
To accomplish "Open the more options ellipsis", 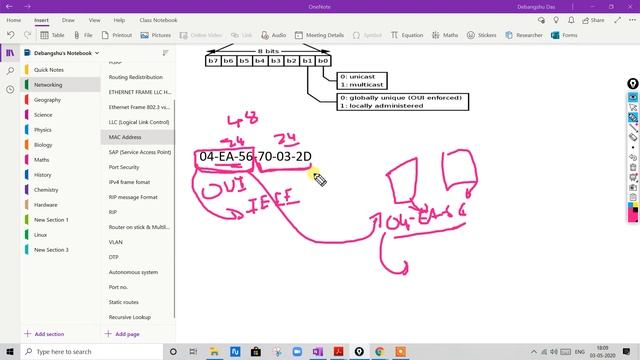I will (x=632, y=20).
